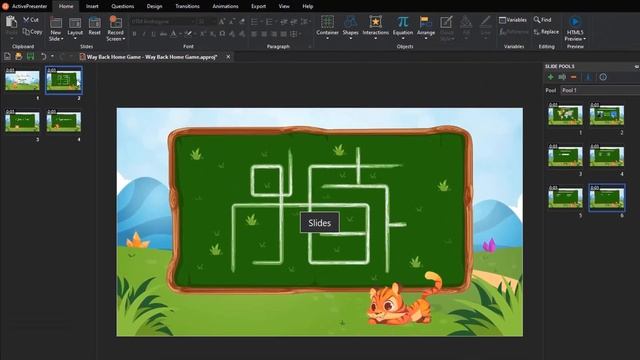Click the insert symbol omega icon

(x=222, y=34)
